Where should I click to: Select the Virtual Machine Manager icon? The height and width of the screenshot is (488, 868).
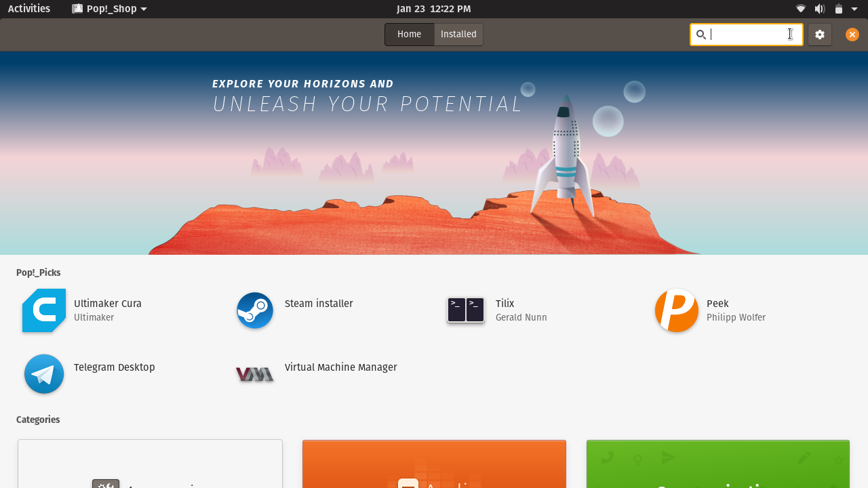click(254, 373)
